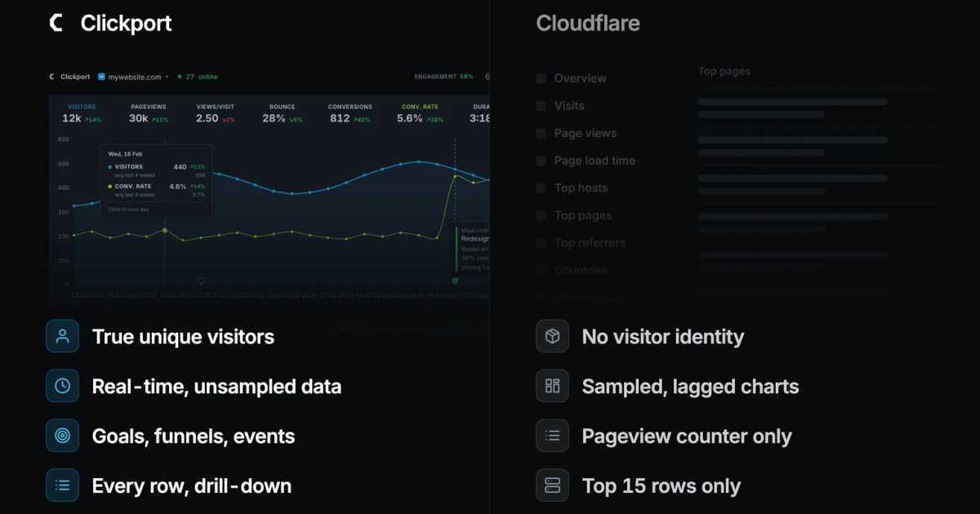
Task: Open Top referrers in the Cloudflare sidebar
Action: pyautogui.click(x=590, y=243)
